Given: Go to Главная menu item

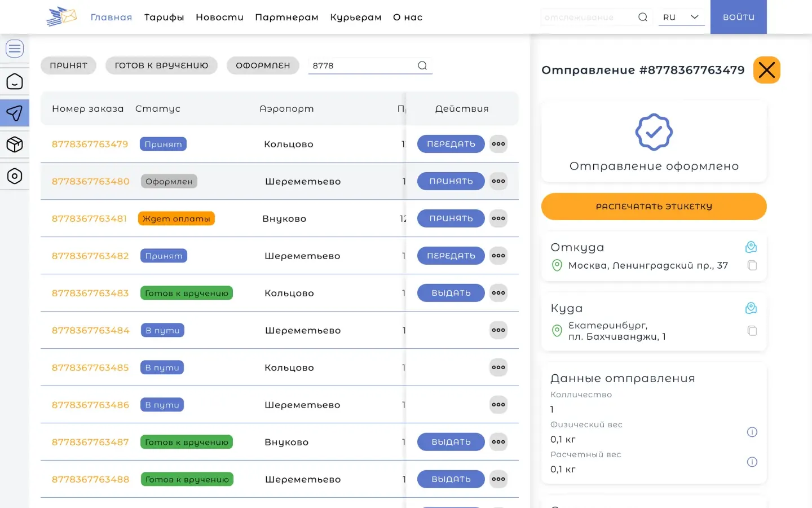Looking at the screenshot, I should point(112,17).
